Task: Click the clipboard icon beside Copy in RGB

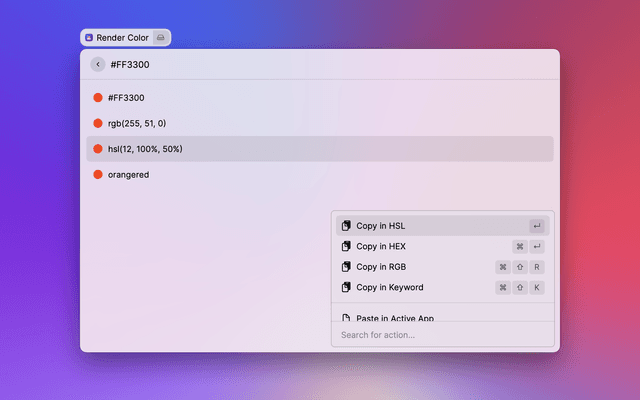Action: (x=346, y=267)
